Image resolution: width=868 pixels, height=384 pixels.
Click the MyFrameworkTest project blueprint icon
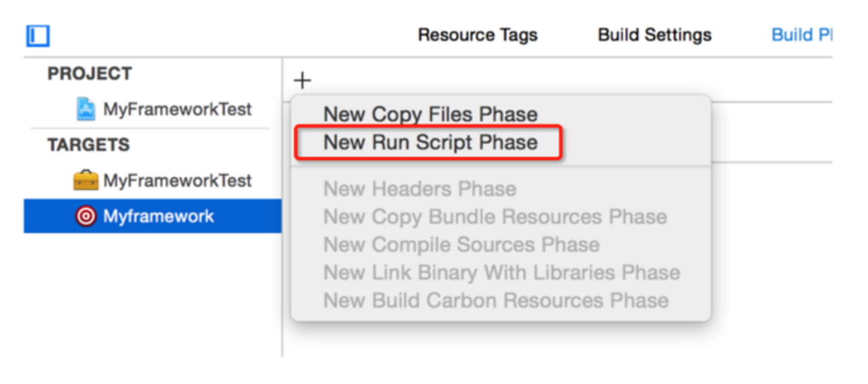(x=86, y=109)
